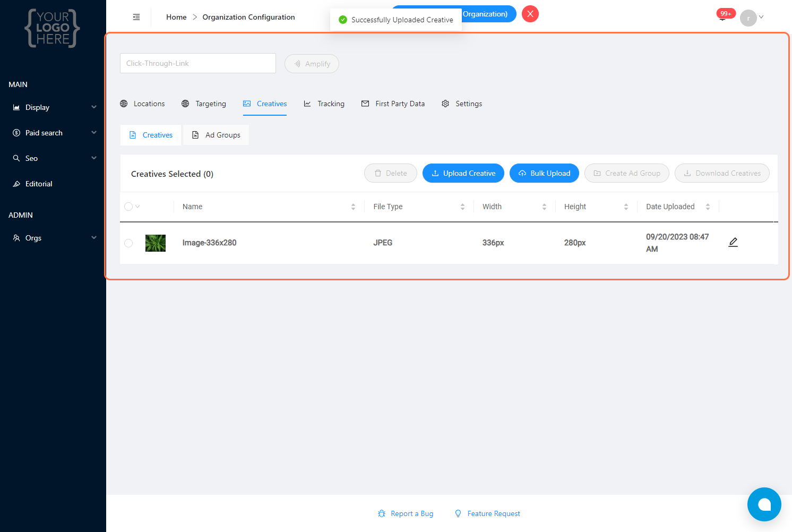The width and height of the screenshot is (792, 532).
Task: Click the 09/20/2023 08:47 AM date cell
Action: tap(677, 243)
